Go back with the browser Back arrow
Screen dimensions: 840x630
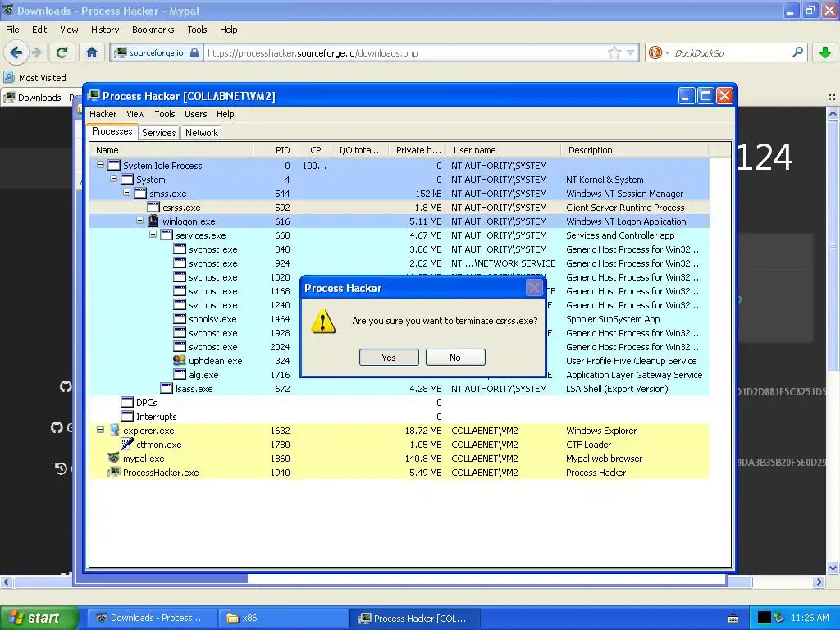tap(16, 52)
